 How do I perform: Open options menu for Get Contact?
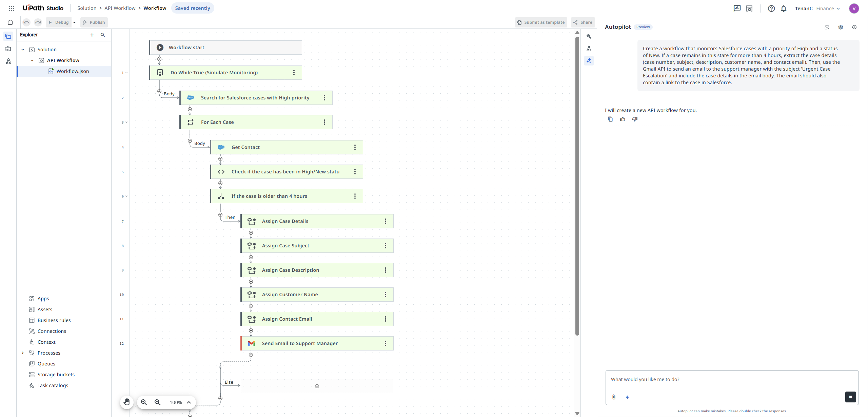point(355,147)
